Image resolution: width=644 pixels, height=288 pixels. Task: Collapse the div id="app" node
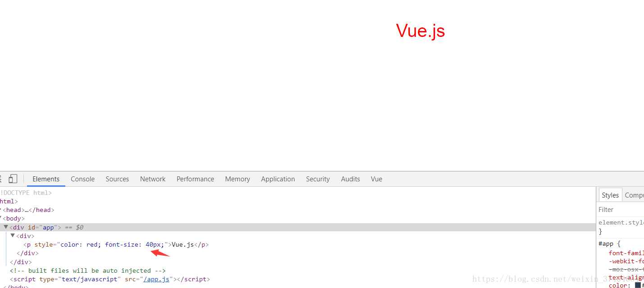(x=6, y=227)
